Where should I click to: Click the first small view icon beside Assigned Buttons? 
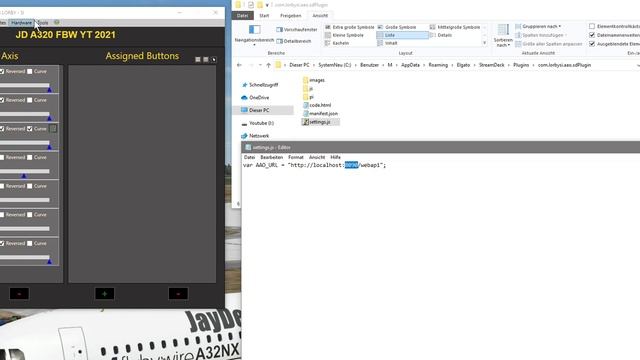click(198, 60)
